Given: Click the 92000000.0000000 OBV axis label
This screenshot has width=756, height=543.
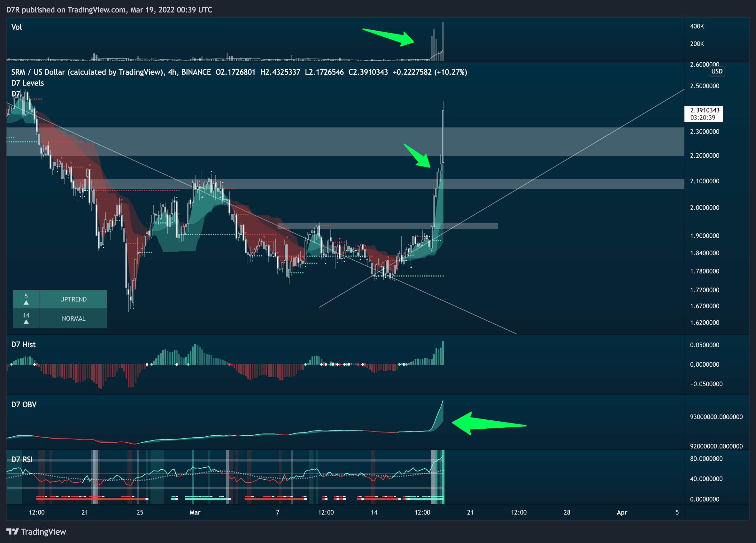Looking at the screenshot, I should 716,446.
